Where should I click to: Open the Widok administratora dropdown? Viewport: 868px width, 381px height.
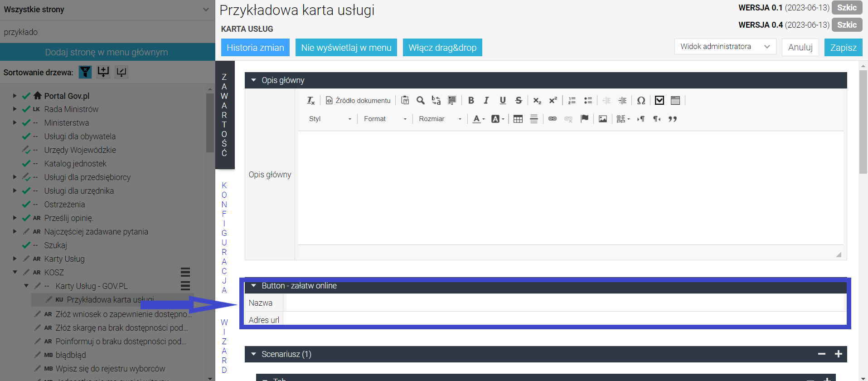[725, 47]
